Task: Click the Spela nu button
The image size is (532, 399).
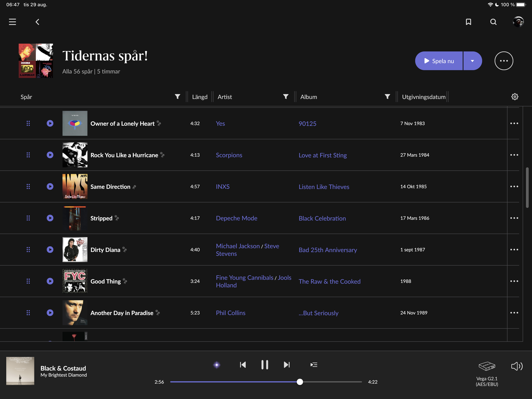Action: click(x=439, y=61)
